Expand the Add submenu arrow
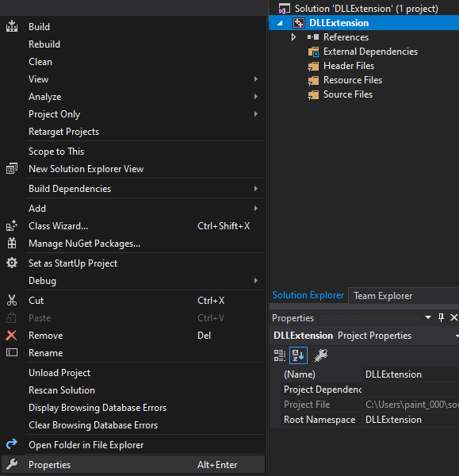Image resolution: width=459 pixels, height=476 pixels. click(x=256, y=208)
